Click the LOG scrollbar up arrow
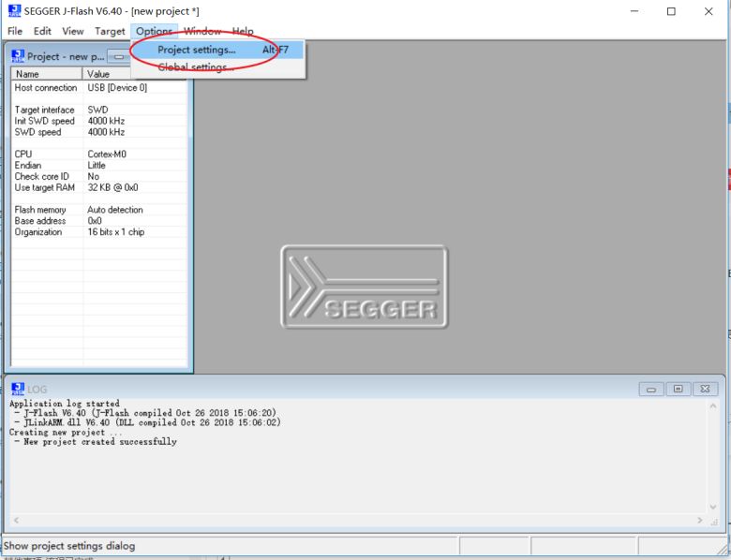 click(713, 406)
